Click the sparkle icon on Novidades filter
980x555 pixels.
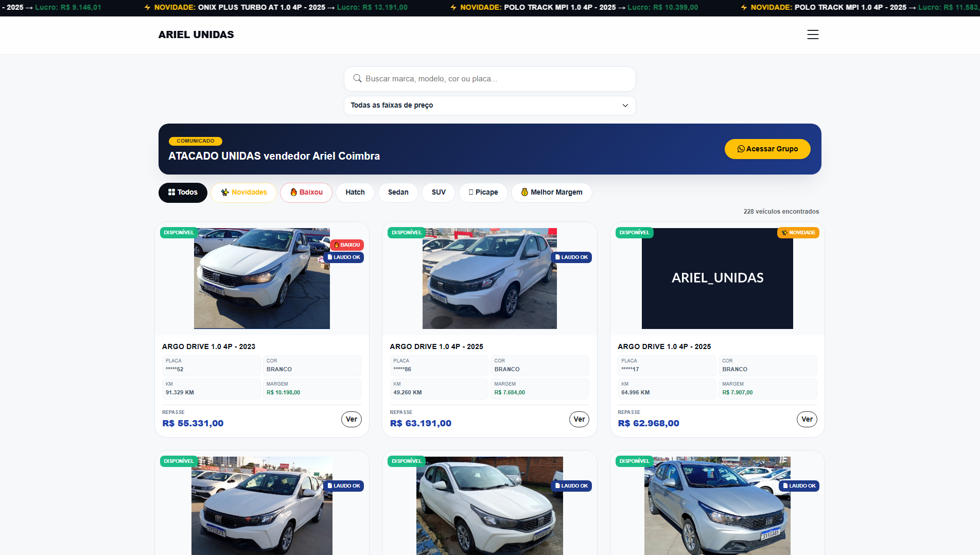point(225,192)
